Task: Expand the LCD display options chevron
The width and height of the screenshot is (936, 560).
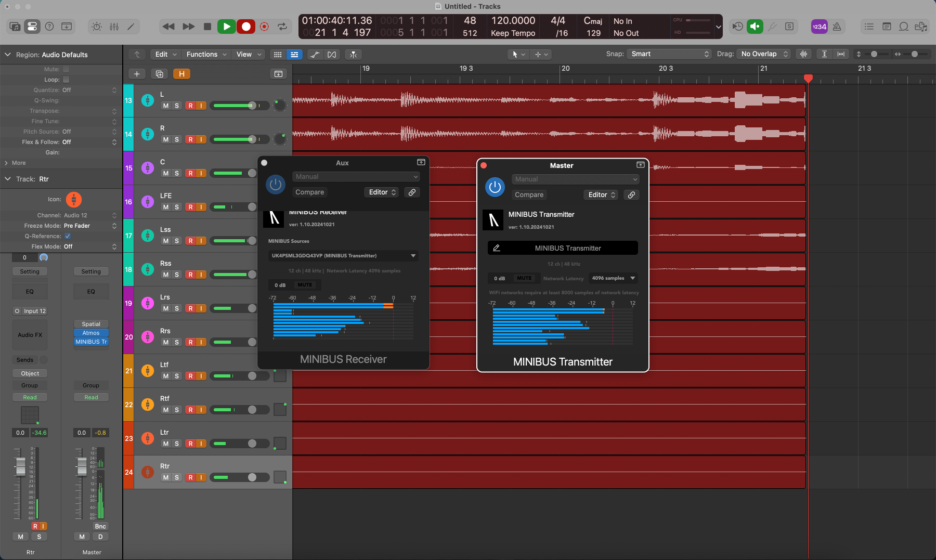Action: pos(719,27)
